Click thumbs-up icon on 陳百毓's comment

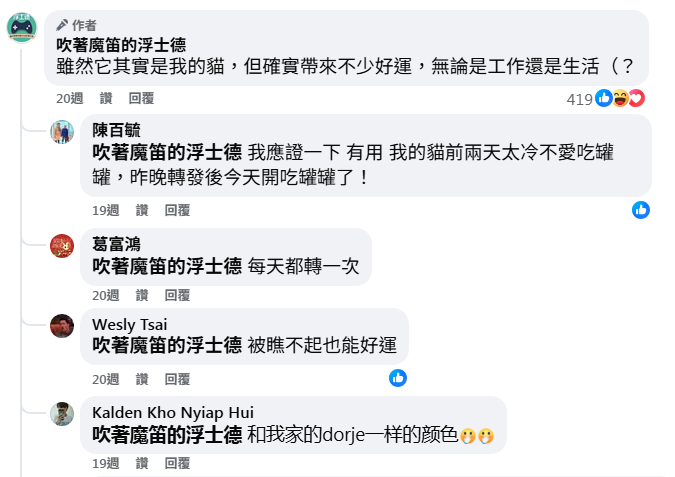tap(641, 210)
